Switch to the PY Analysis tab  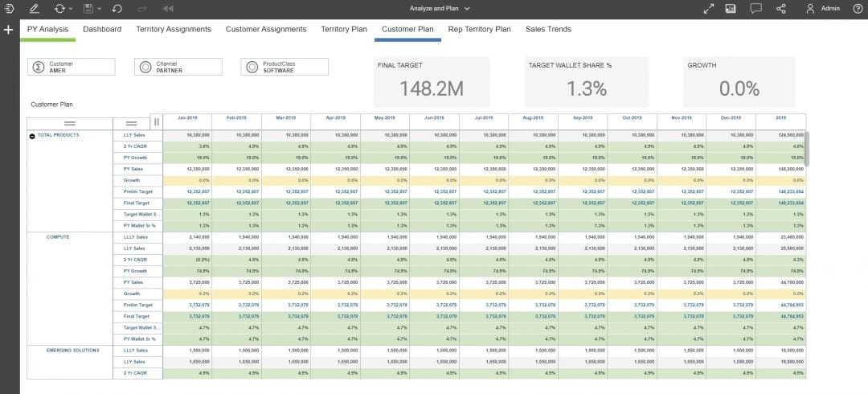(47, 30)
